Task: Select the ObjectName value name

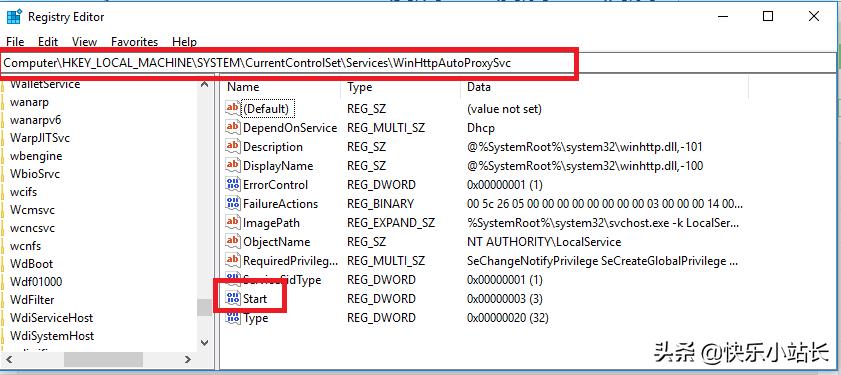Action: (x=277, y=242)
